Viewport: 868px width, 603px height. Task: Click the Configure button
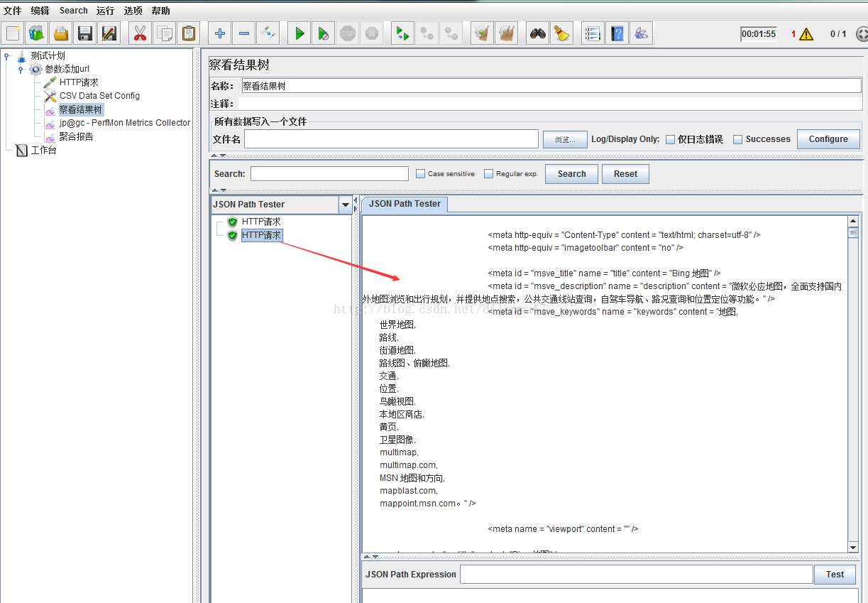tap(828, 139)
